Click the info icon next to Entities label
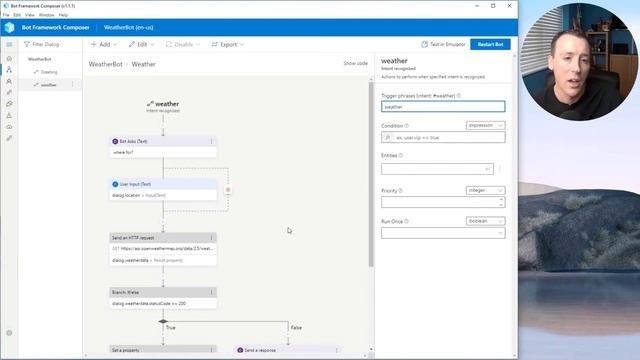 click(400, 156)
